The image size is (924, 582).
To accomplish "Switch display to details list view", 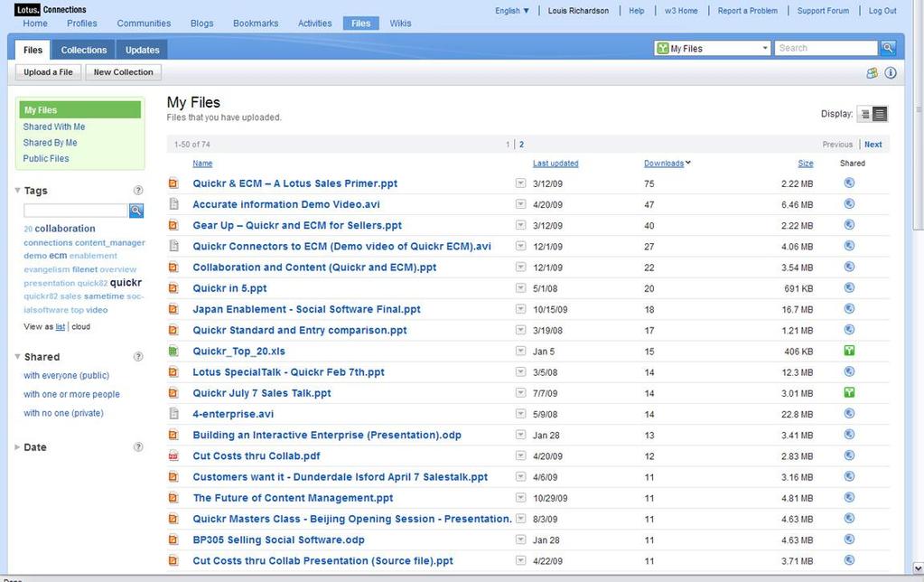I will [x=880, y=114].
